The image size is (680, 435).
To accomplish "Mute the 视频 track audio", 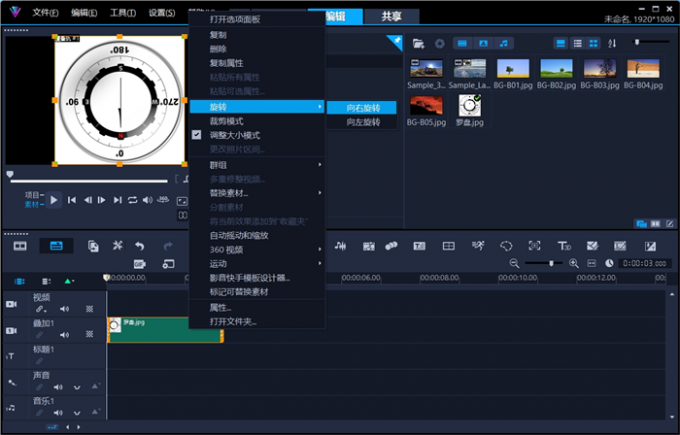I will 64,309.
